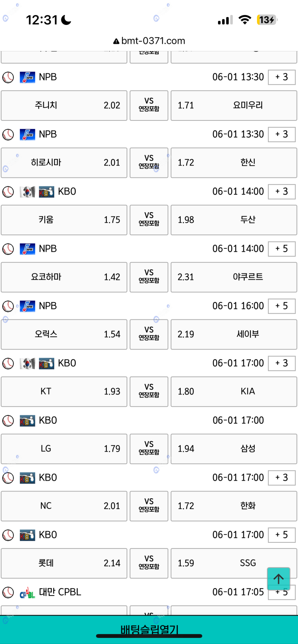
Task: Tap the not-secure warning icon in address bar
Action: click(x=116, y=41)
